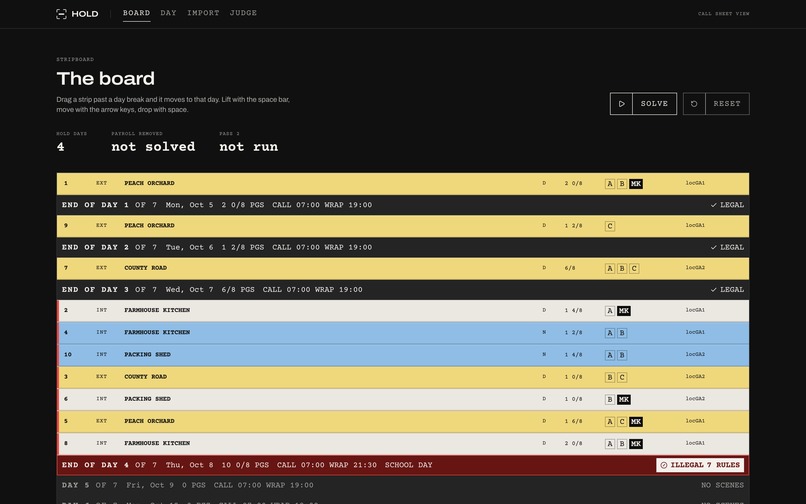
Task: Click page count 2 0/8 on scene 8
Action: [574, 443]
